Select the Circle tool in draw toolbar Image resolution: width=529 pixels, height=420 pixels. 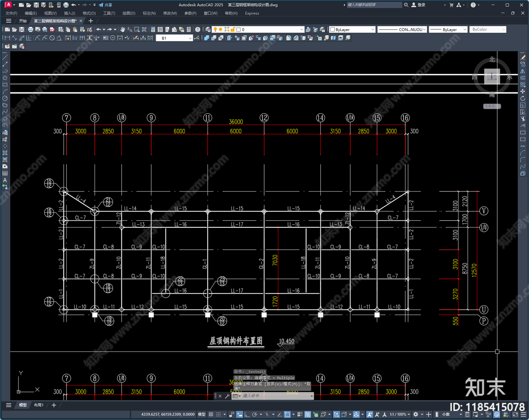coord(5,98)
